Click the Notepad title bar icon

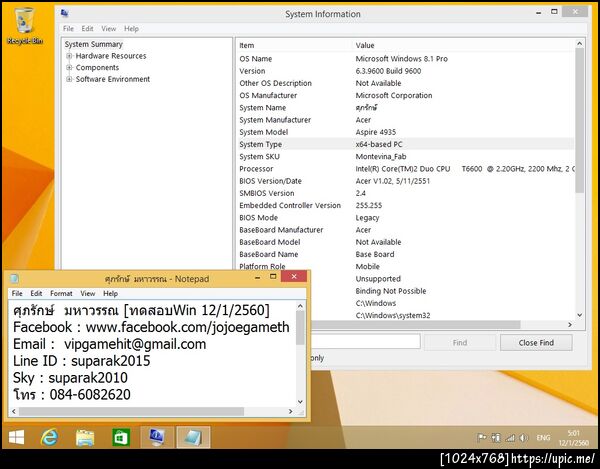(14, 278)
